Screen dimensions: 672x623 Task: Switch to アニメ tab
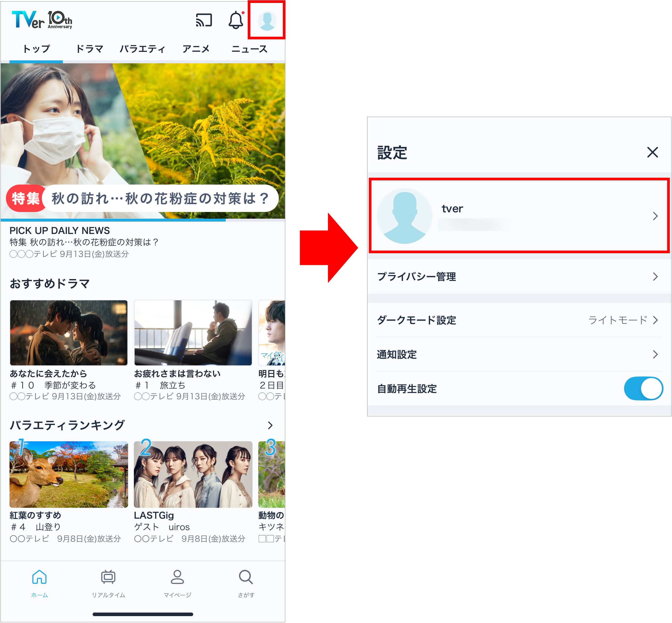point(196,49)
